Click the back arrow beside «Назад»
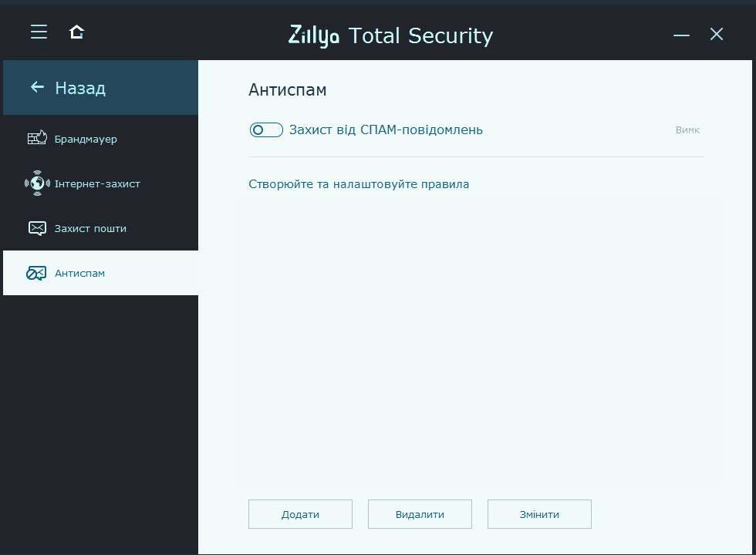756x555 pixels. (x=36, y=87)
